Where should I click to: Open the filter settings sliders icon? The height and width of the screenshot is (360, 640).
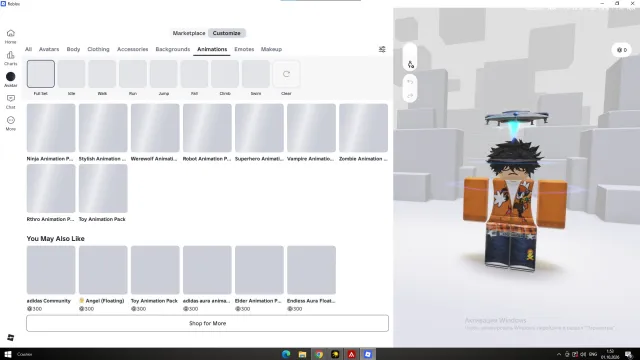point(382,49)
